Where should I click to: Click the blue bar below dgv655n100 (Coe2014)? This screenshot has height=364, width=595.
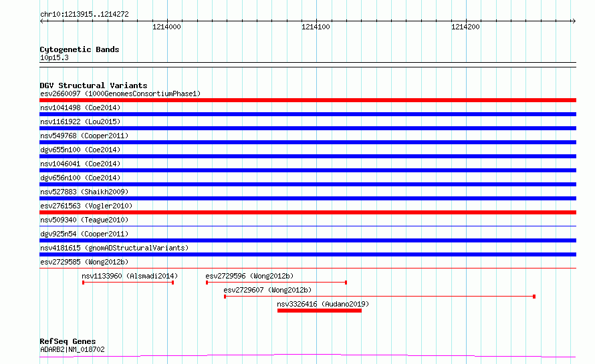point(308,156)
